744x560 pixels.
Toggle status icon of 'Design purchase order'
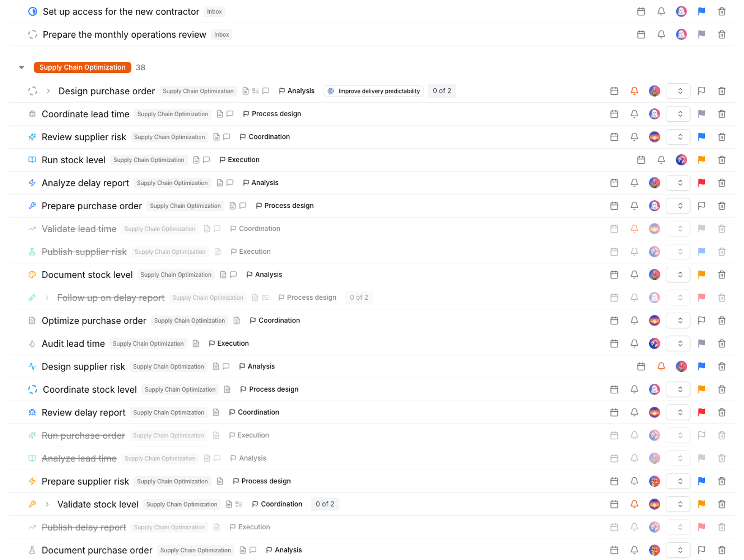(x=33, y=91)
